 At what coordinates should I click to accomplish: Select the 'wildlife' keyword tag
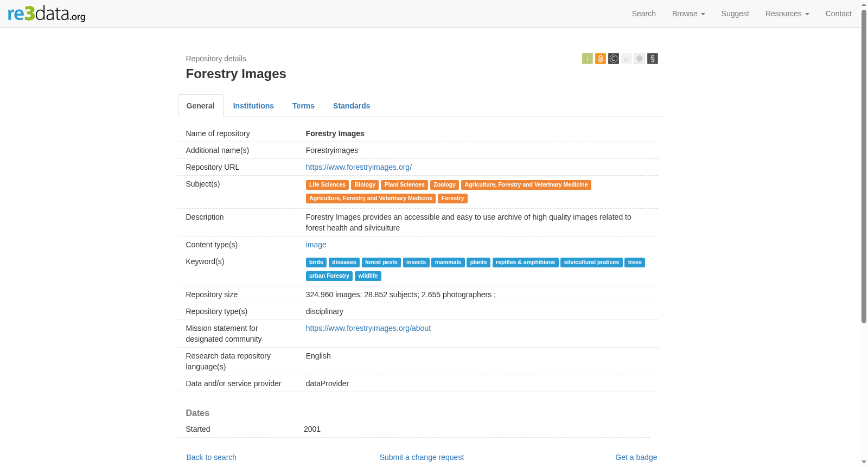pos(368,276)
